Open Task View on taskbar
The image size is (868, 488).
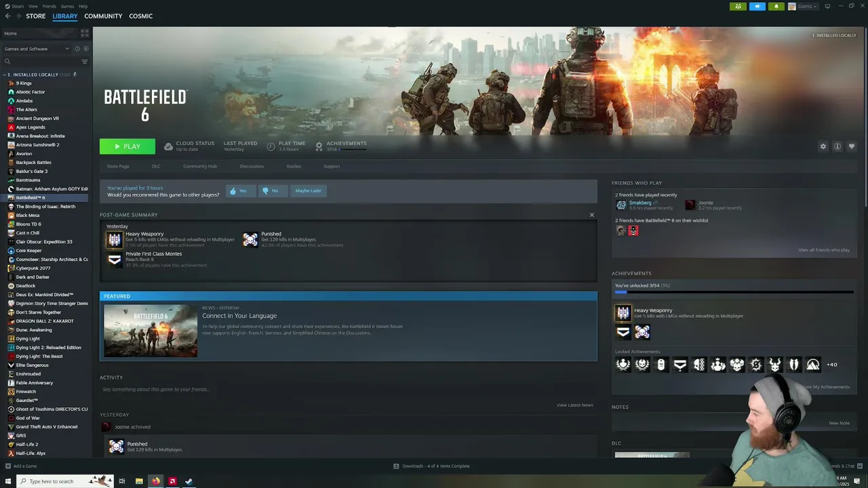122,481
